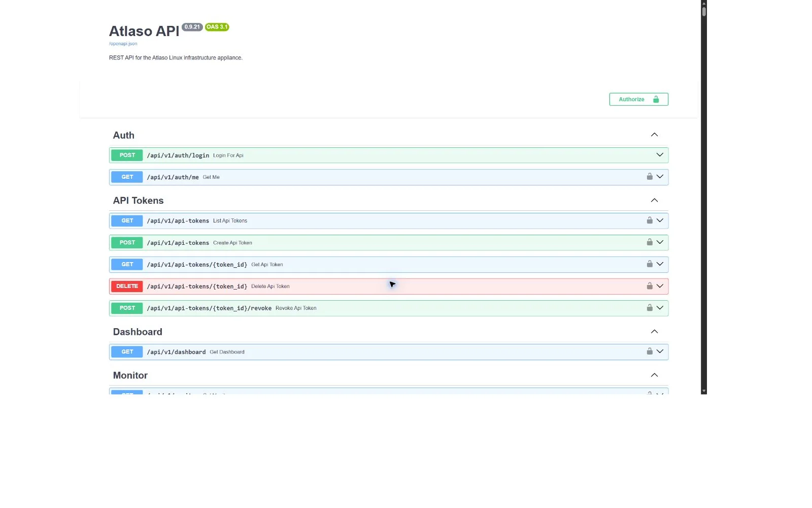Expand the GET /api/v1/auth/me chevron
The image size is (812, 508).
660,177
